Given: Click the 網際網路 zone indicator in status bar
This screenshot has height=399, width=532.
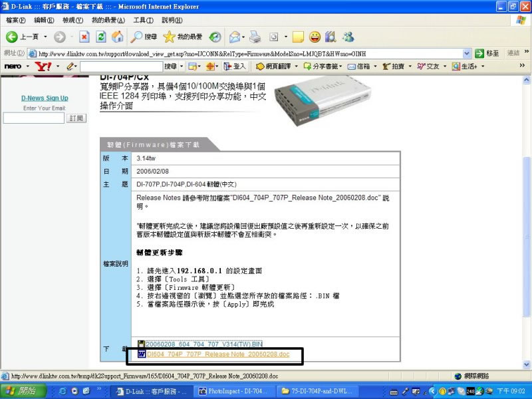Looking at the screenshot, I should [471, 376].
